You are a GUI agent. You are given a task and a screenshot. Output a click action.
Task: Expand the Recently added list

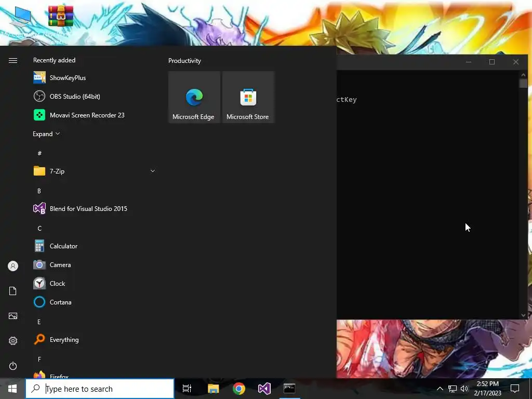[46, 134]
